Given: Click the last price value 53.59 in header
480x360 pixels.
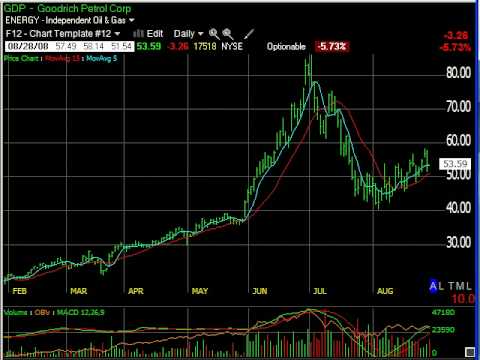Looking at the screenshot, I should pyautogui.click(x=149, y=46).
